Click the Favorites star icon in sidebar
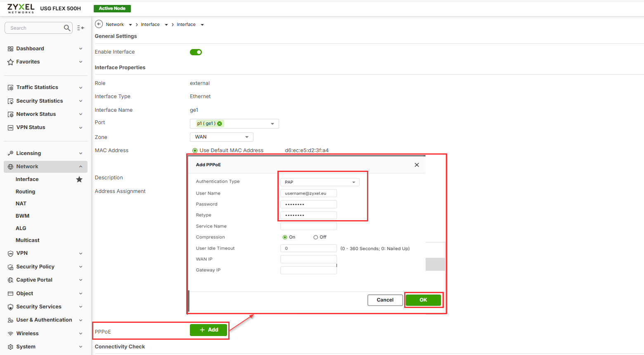Viewport: 644px width, 355px height. click(x=9, y=62)
